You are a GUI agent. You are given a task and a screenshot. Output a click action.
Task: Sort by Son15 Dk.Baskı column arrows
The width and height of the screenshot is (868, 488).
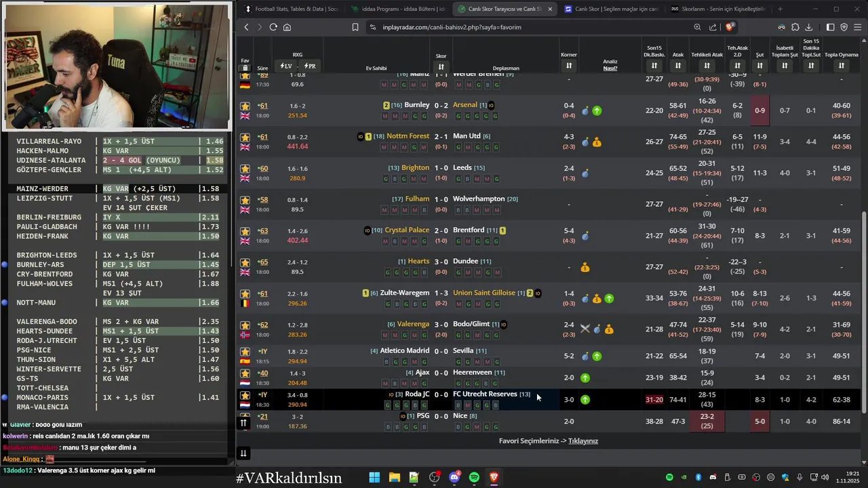click(654, 66)
